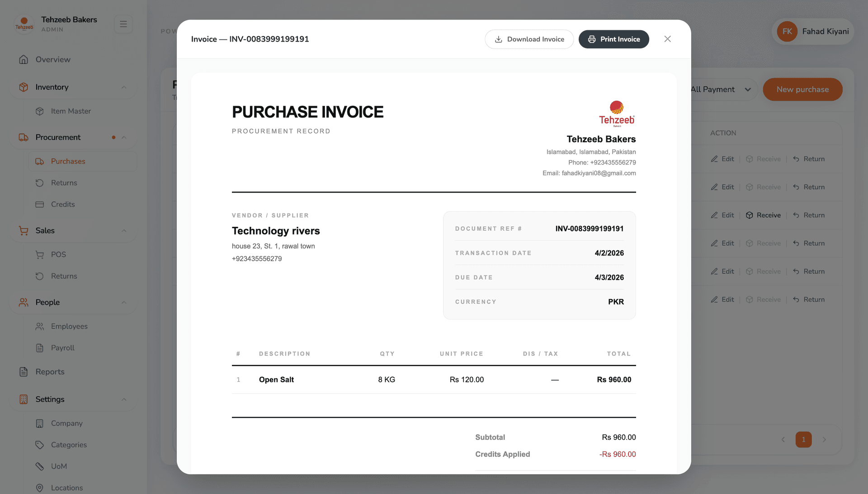Viewport: 868px width, 494px height.
Task: Click the Inventory box icon
Action: click(x=24, y=87)
